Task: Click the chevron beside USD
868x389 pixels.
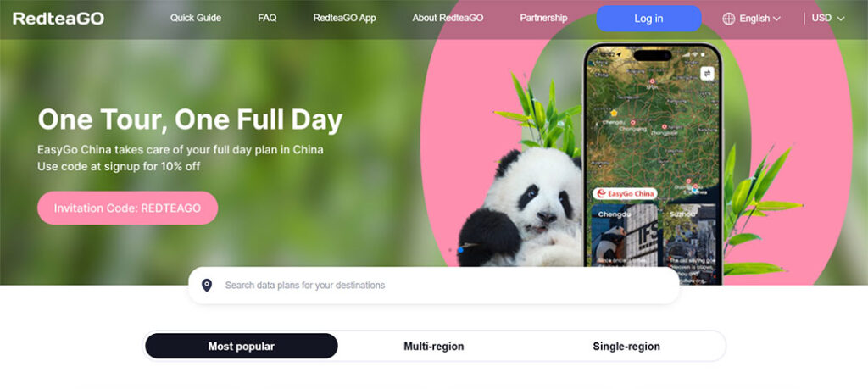Action: click(841, 19)
